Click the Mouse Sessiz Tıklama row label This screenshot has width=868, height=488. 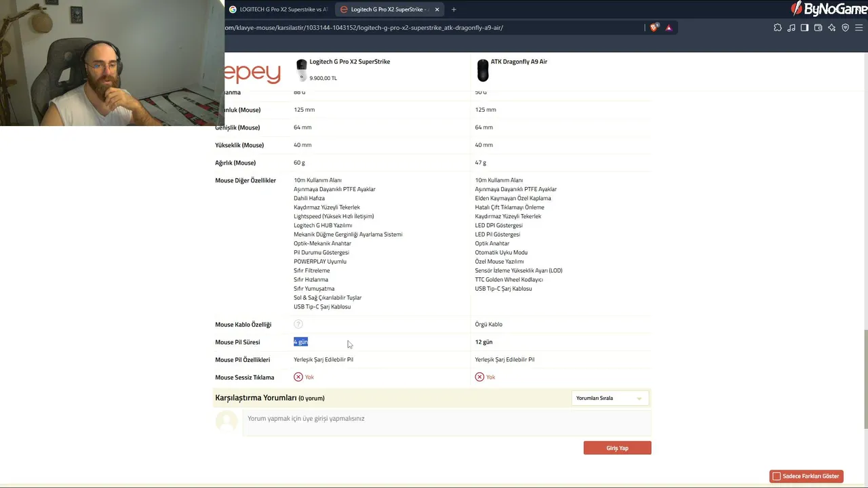point(245,378)
